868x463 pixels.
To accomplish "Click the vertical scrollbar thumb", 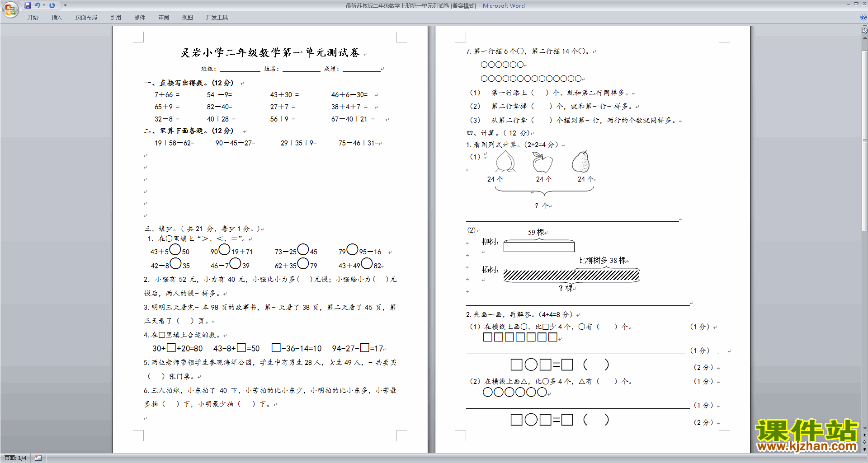I will (865, 140).
